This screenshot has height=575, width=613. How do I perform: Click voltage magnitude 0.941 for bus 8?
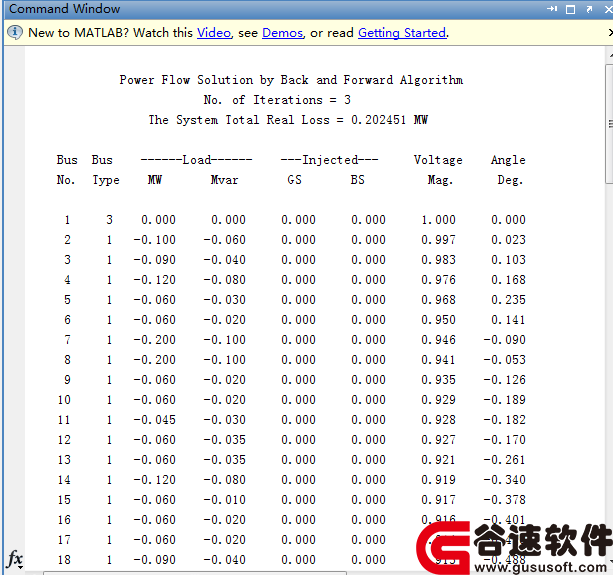point(438,360)
